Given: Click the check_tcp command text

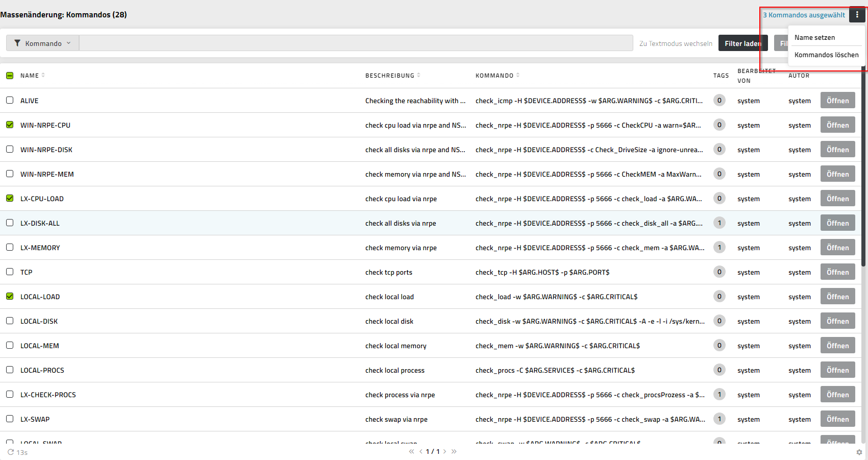Looking at the screenshot, I should (x=542, y=272).
